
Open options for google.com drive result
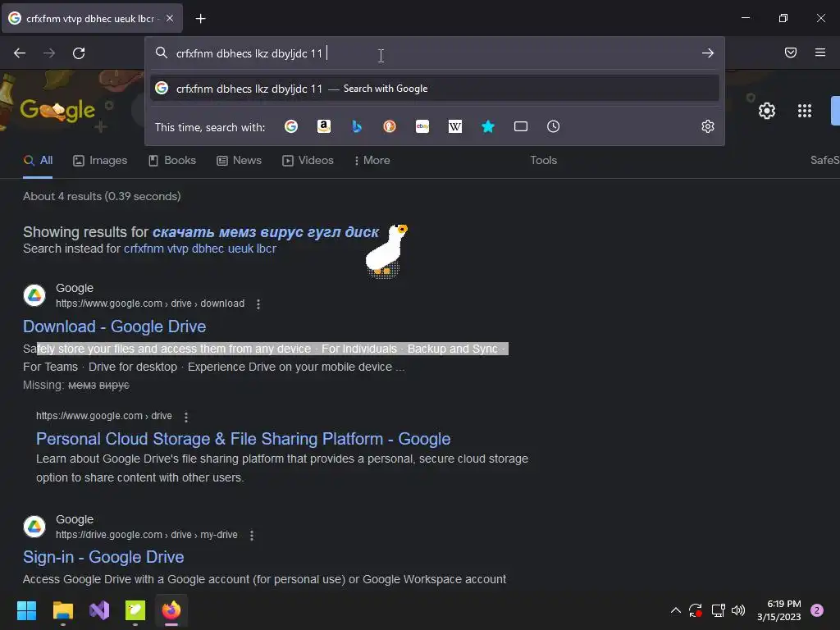186,417
